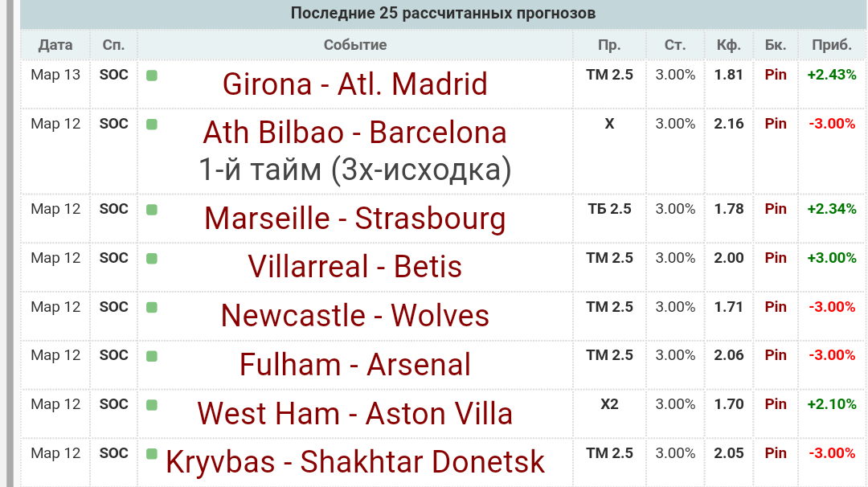Click the Pin bookmaker link for Girona row
868x487 pixels.
[x=776, y=75]
